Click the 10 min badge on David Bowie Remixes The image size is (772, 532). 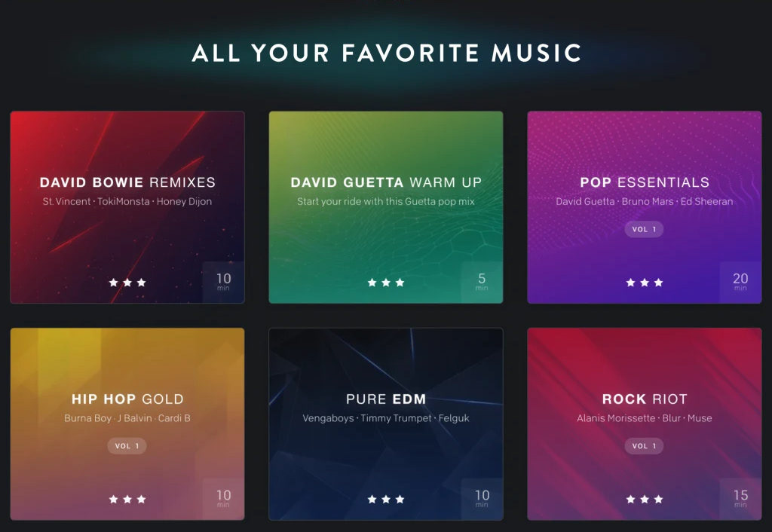pyautogui.click(x=223, y=283)
